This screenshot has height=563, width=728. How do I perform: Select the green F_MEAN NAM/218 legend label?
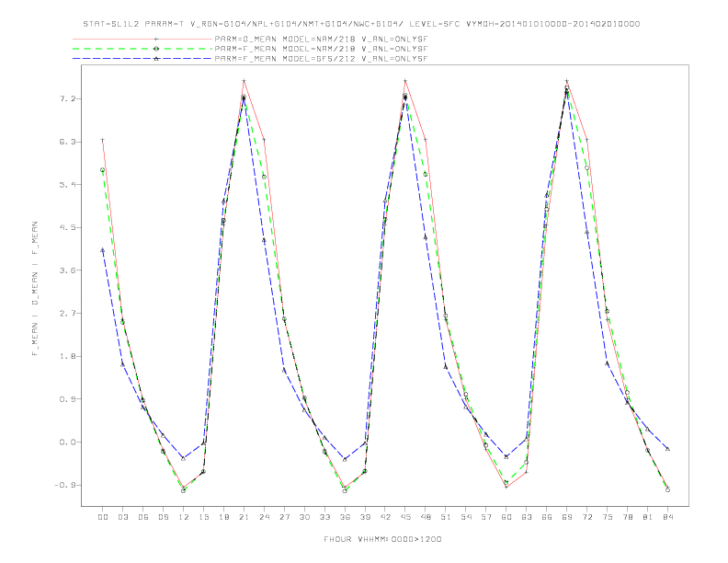[322, 49]
